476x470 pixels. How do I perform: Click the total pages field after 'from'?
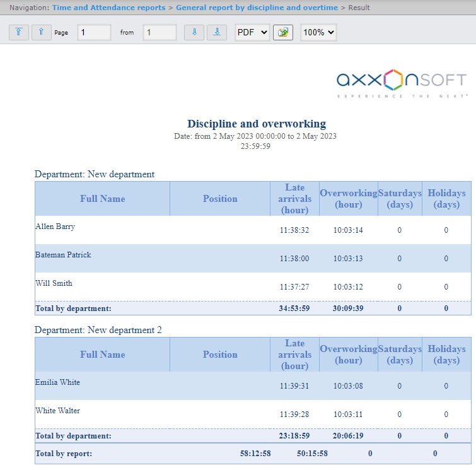(x=160, y=33)
